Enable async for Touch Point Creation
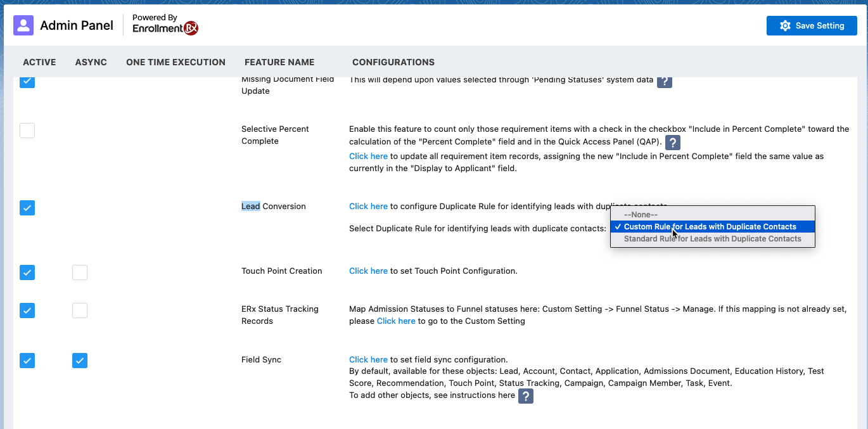Image resolution: width=868 pixels, height=429 pixels. coord(80,272)
